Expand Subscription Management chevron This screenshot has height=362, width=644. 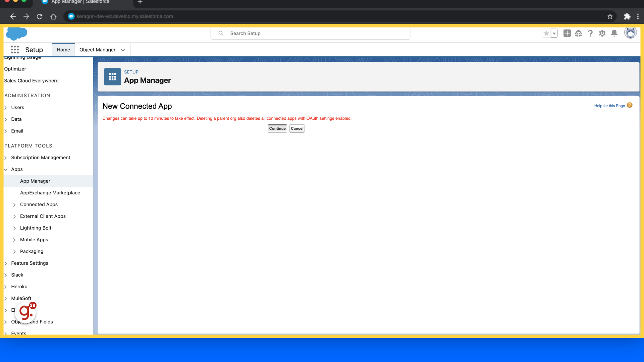(x=6, y=158)
